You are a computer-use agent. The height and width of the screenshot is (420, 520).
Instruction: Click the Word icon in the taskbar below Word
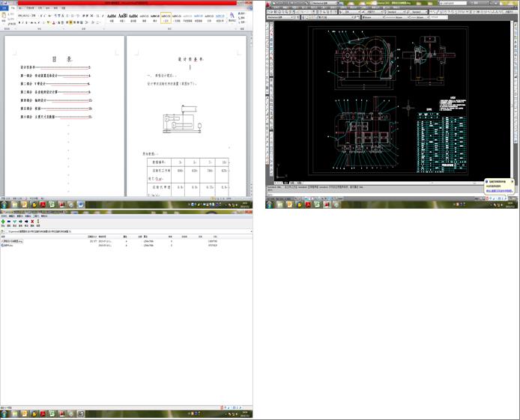point(81,204)
